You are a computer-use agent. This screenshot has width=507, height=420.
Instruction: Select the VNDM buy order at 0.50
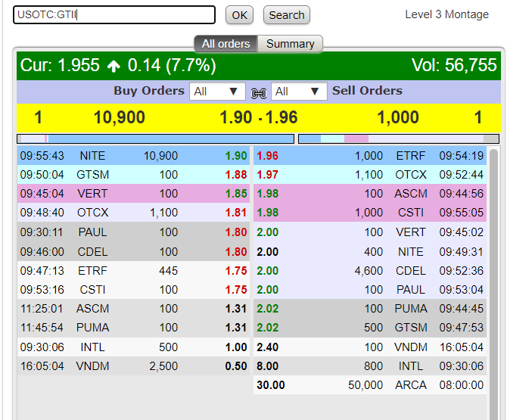click(133, 366)
